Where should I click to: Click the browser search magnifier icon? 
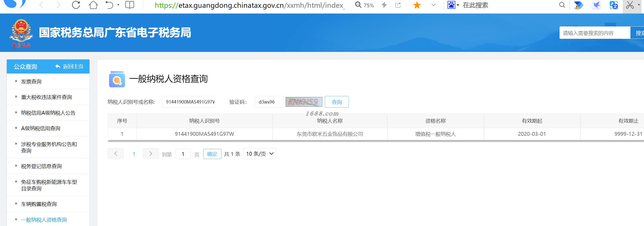562,5
